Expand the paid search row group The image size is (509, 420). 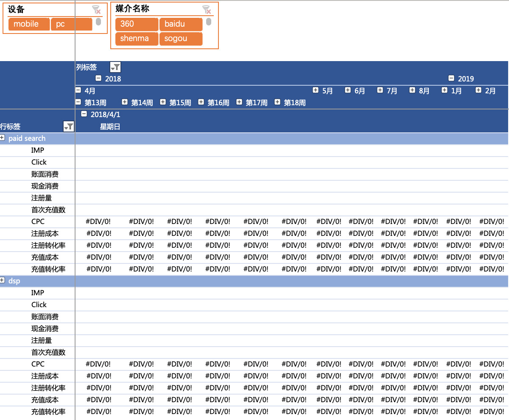pyautogui.click(x=3, y=138)
